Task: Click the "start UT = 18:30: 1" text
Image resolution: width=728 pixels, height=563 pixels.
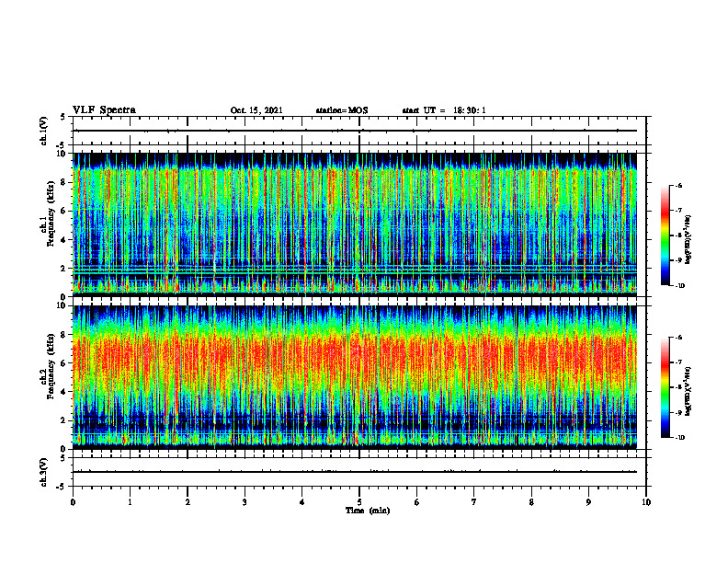Action: pyautogui.click(x=444, y=110)
